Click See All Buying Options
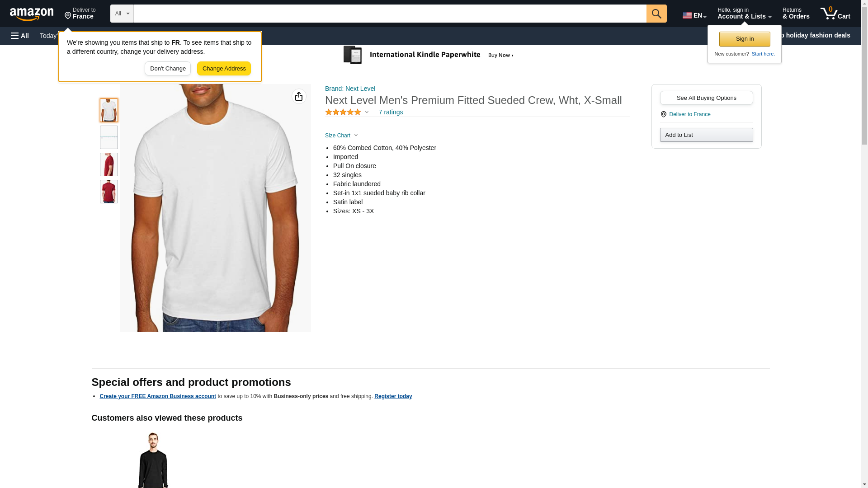The image size is (868, 488). (x=706, y=98)
